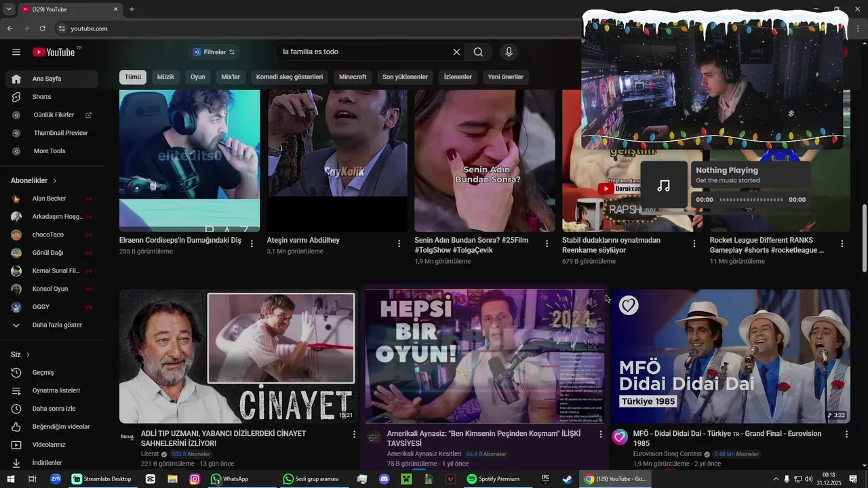Viewport: 868px width, 488px height.
Task: Go back with the browser back arrow
Action: pyautogui.click(x=9, y=28)
